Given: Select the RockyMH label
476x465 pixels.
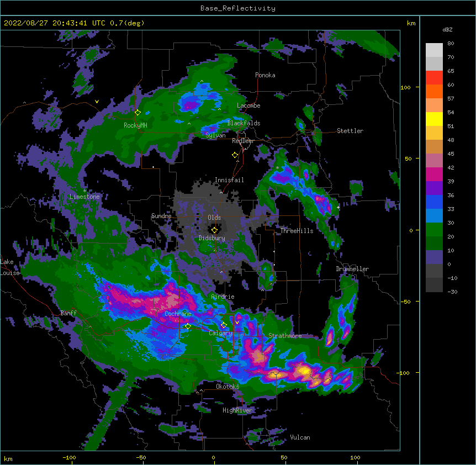Looking at the screenshot, I should click(135, 125).
